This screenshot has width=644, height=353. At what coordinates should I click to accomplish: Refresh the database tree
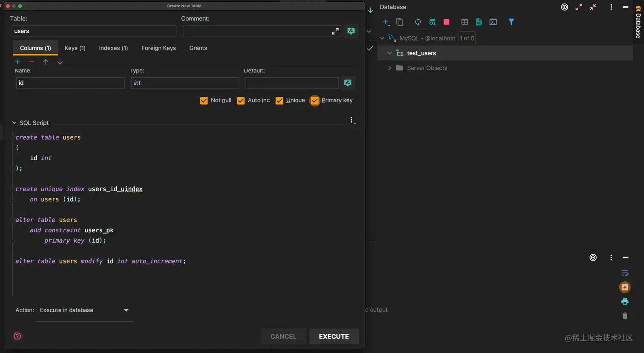pos(418,22)
